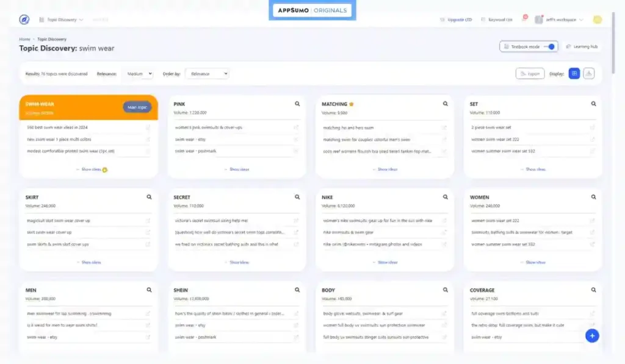This screenshot has width=625, height=364.
Task: Click the blue plus floating button
Action: [591, 336]
